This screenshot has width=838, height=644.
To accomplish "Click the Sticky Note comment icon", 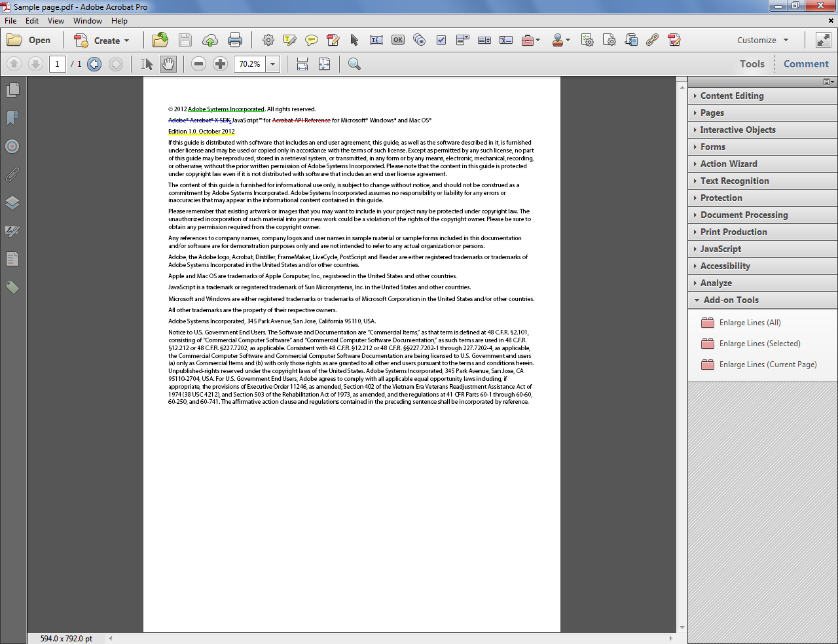I will [312, 40].
